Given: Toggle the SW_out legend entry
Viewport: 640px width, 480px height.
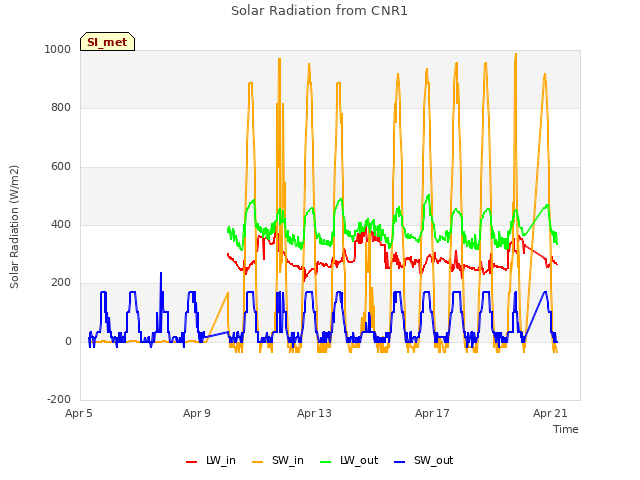Looking at the screenshot, I should pos(424,461).
